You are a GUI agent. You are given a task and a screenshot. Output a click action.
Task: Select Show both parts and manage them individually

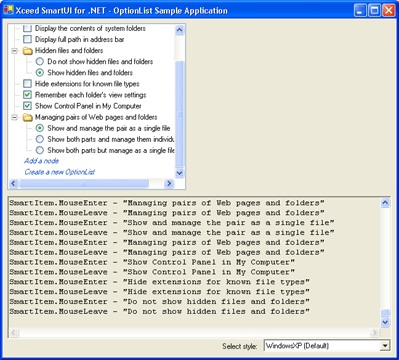(40, 139)
